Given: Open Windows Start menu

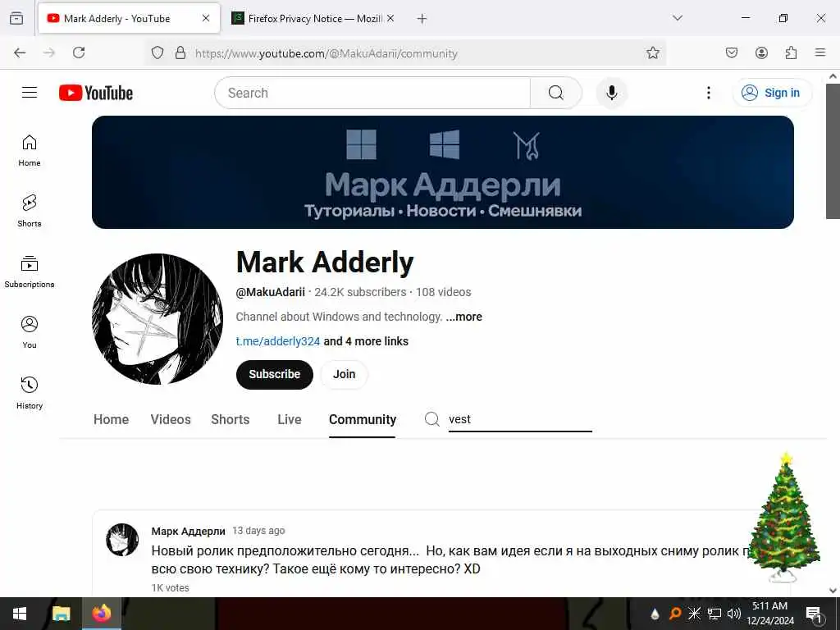Looking at the screenshot, I should pos(20,614).
